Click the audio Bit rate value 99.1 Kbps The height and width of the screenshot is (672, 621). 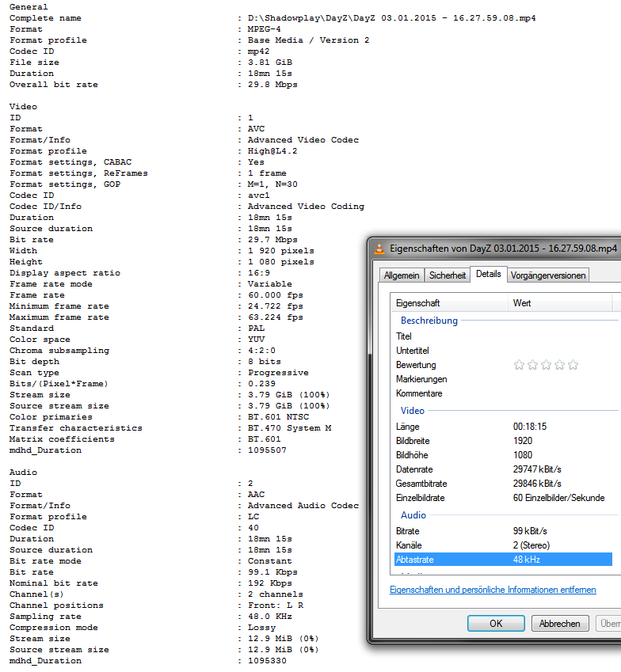(x=272, y=572)
